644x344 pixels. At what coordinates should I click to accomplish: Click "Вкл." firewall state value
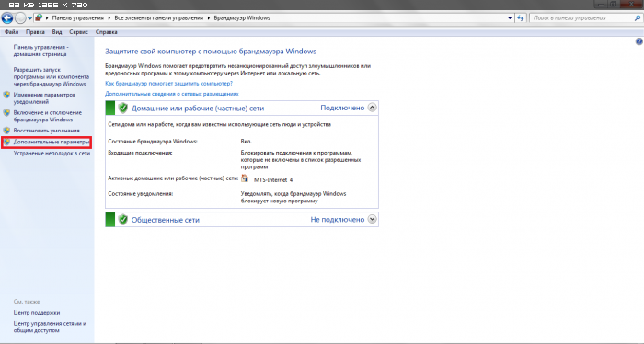246,142
